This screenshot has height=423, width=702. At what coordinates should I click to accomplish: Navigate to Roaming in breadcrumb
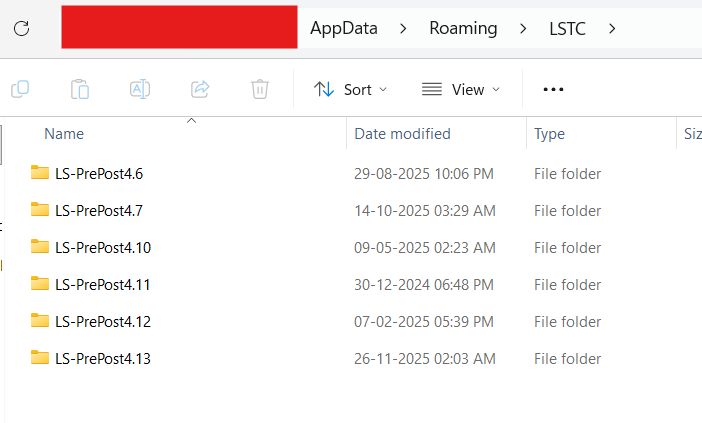463,28
